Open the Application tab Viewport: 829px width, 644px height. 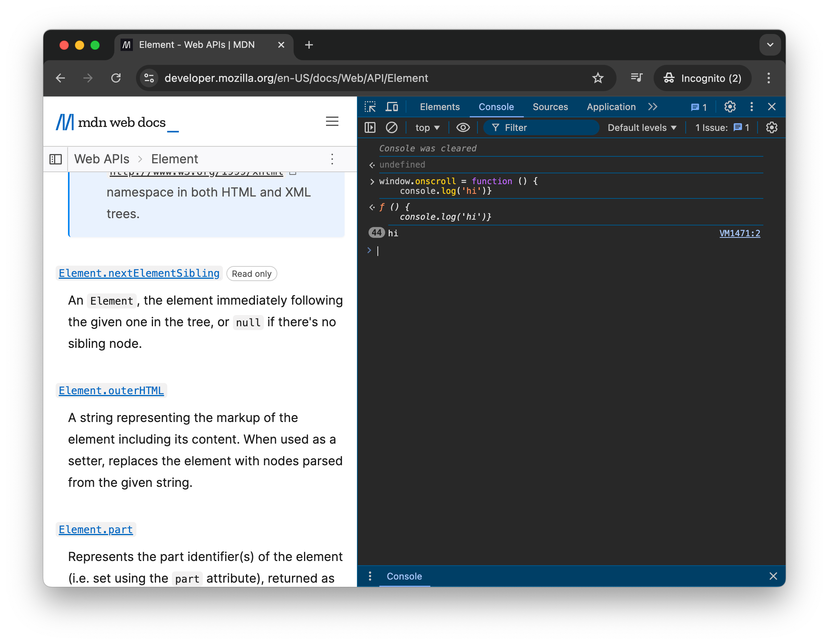coord(611,107)
